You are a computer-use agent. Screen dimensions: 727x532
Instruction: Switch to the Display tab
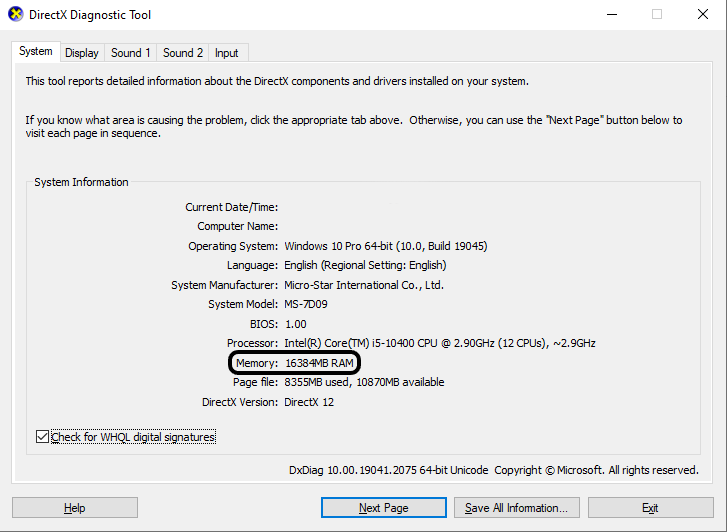click(82, 53)
